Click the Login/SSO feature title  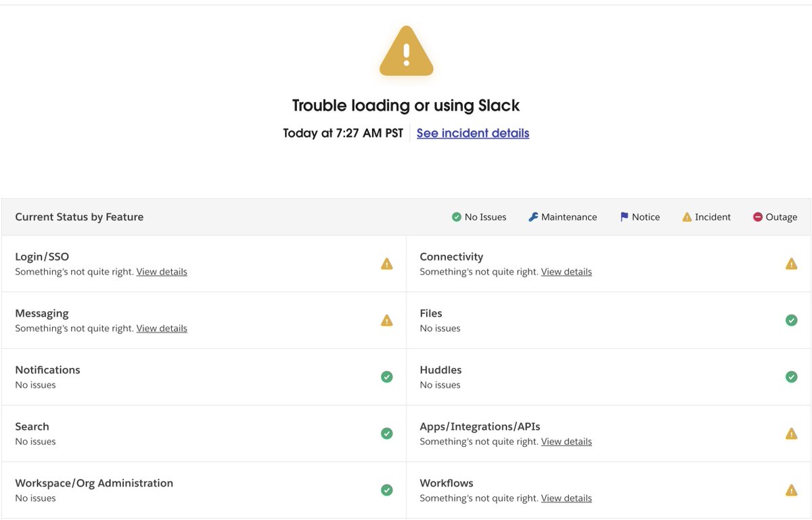(42, 257)
